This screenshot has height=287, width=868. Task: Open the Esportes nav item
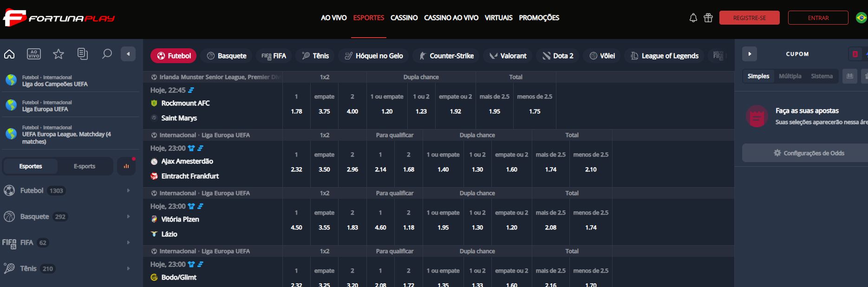coord(369,18)
